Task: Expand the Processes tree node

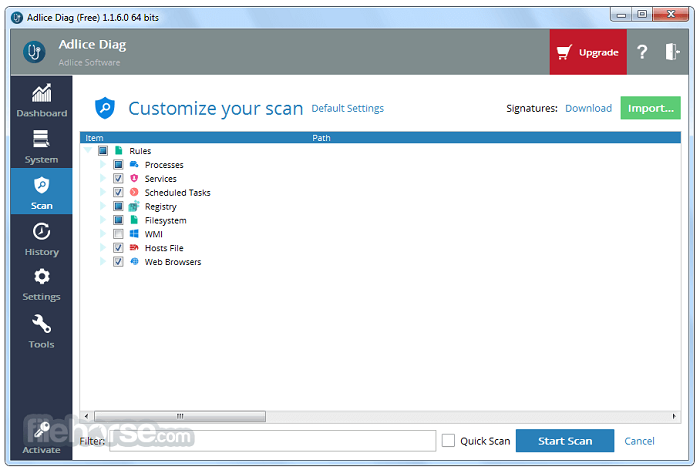Action: pyautogui.click(x=102, y=165)
